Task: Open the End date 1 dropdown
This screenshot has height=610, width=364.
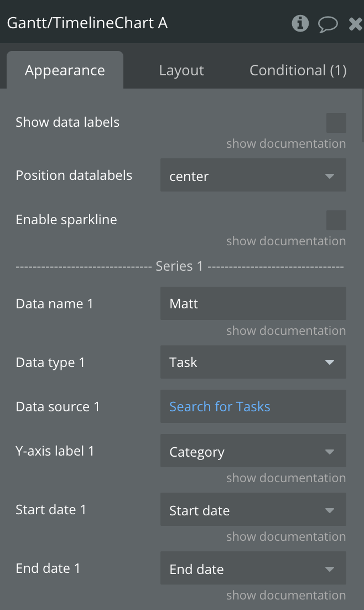Action: [x=253, y=568]
